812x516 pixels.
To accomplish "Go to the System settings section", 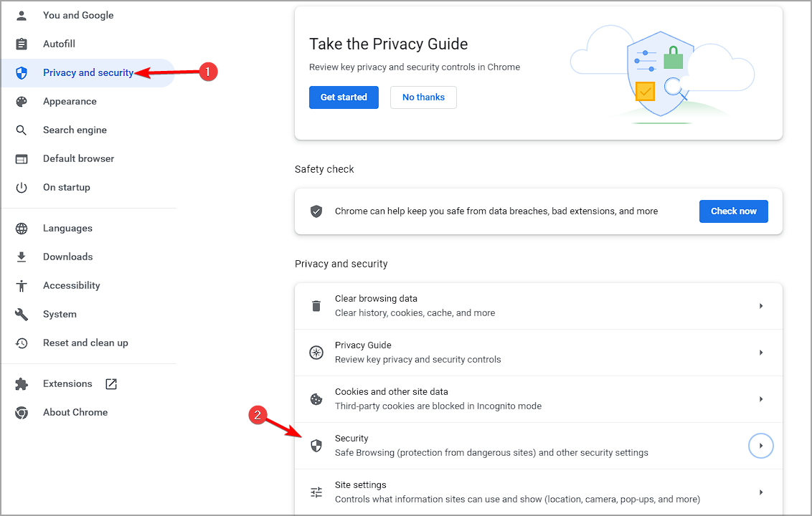I will [60, 314].
